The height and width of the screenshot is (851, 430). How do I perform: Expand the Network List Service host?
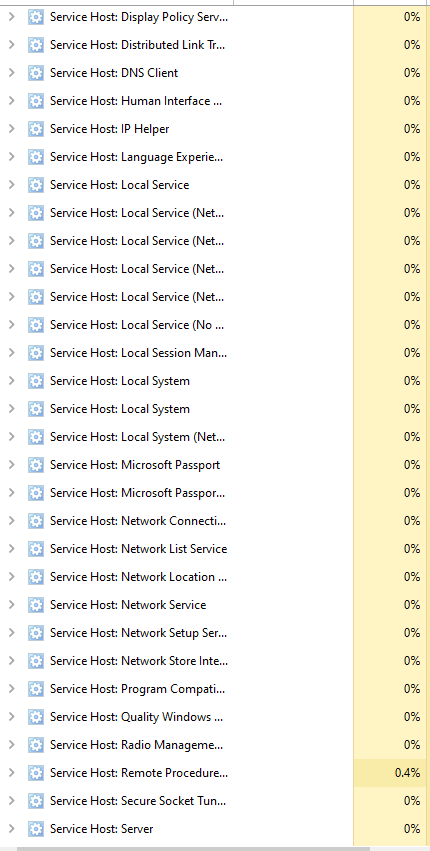pos(11,549)
